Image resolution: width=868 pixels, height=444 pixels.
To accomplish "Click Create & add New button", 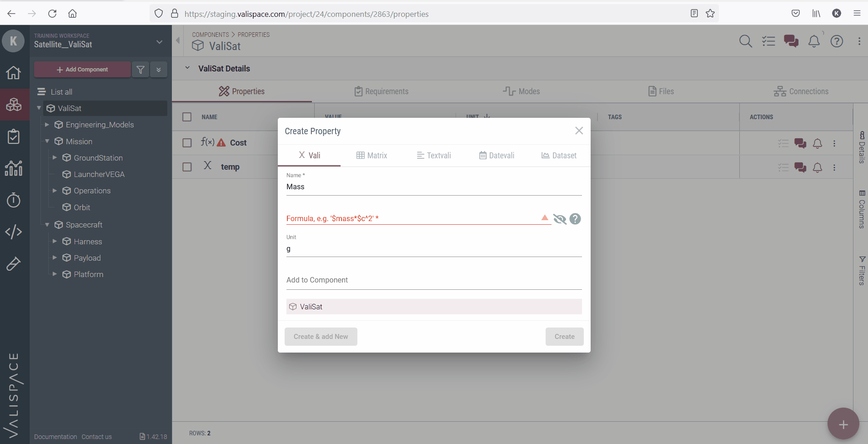I will [x=321, y=337].
